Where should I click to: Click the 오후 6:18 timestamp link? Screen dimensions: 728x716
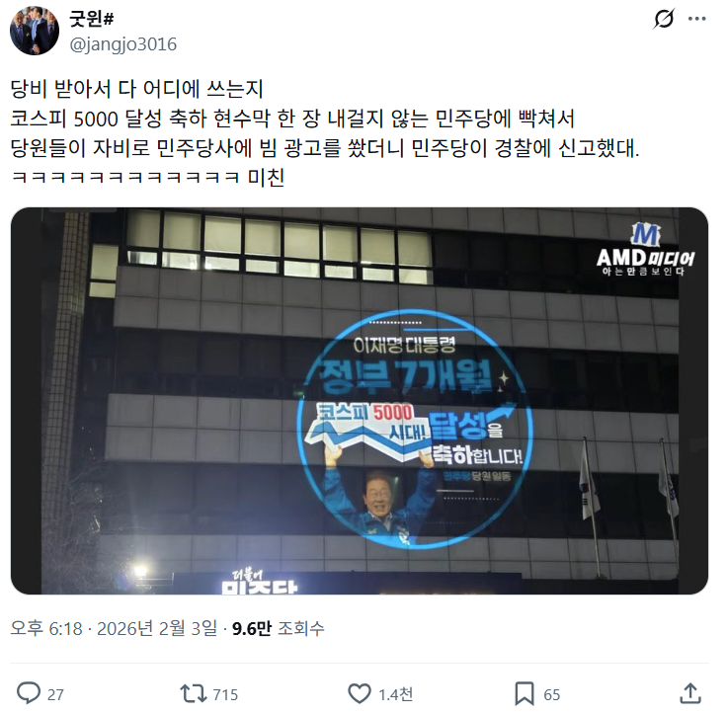tap(46, 629)
